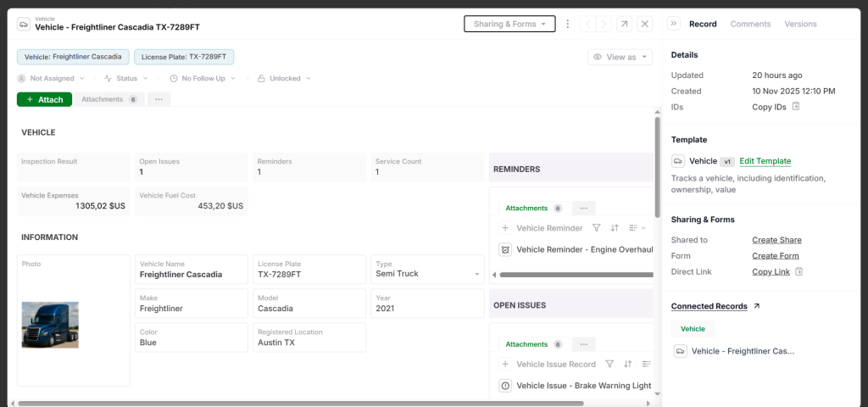Open the Connected Records heading link
Viewport: 868px width, 407px height.
pos(709,306)
